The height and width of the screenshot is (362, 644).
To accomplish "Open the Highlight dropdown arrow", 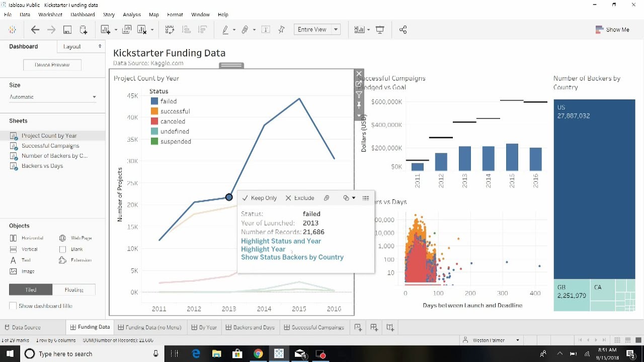I will (234, 30).
